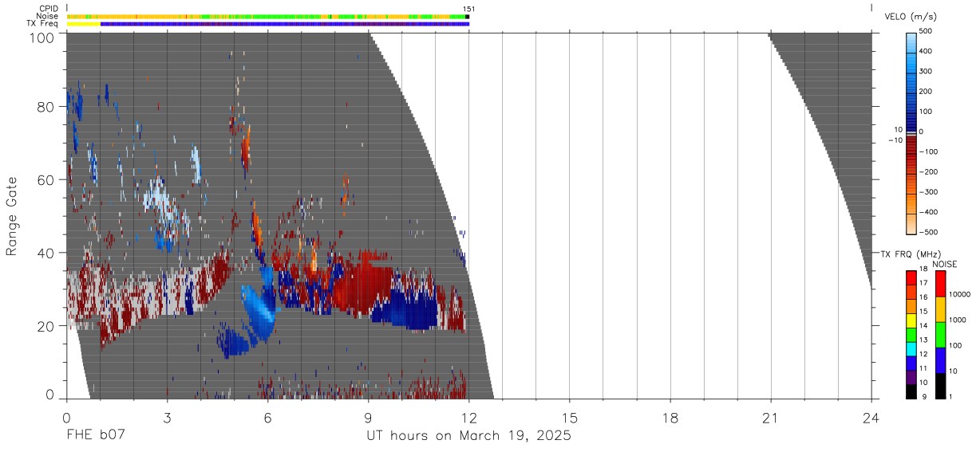Click the 'NOISE' legend title
The width and height of the screenshot is (980, 452).
pos(944,264)
